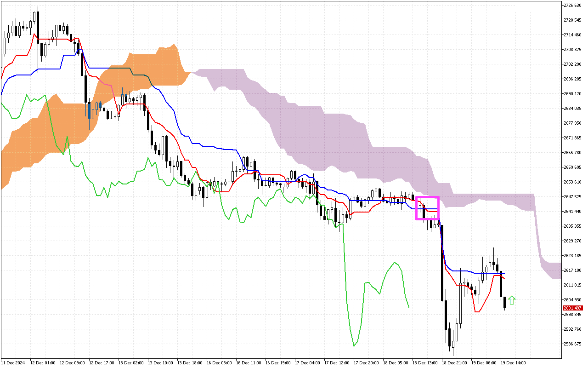Click price axis label 2611.015
Viewport: 588px width, 368px height.
point(572,285)
